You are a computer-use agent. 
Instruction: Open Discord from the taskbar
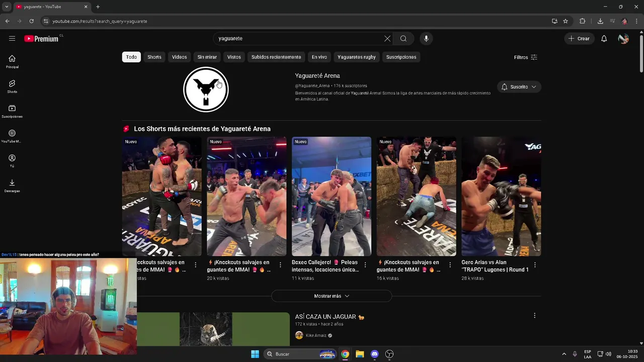click(374, 354)
